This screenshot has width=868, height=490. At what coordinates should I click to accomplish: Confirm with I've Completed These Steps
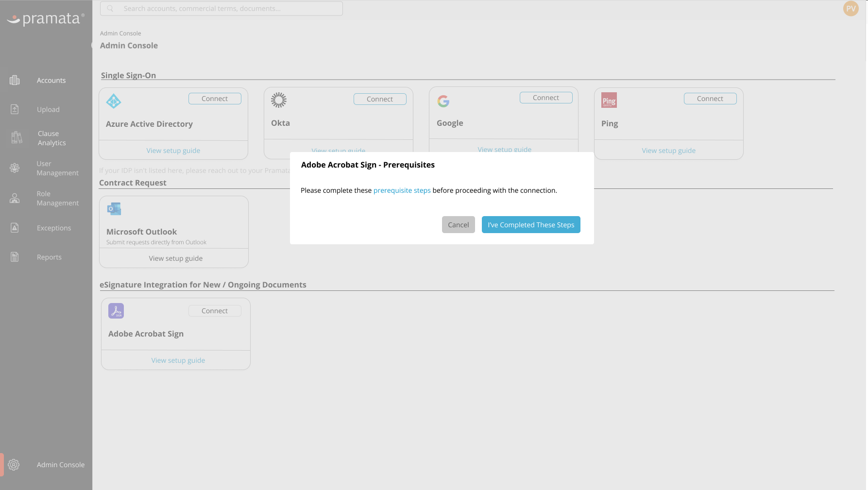click(x=531, y=225)
